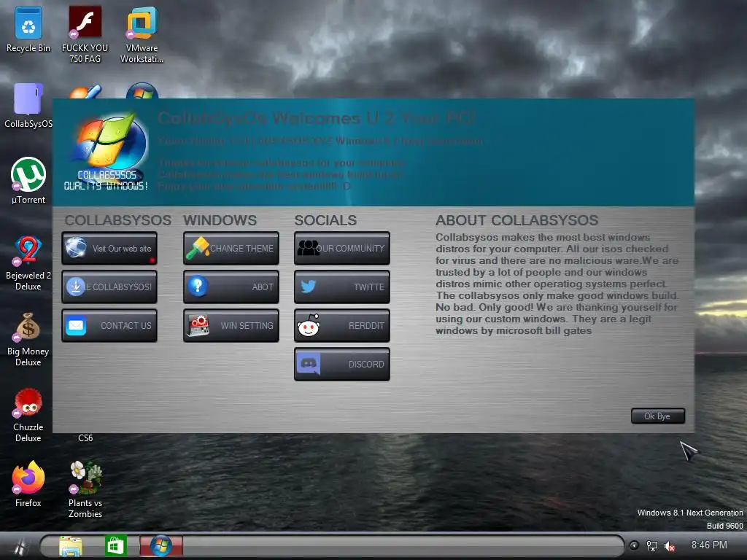Open the TWITTE social button
The width and height of the screenshot is (747, 560).
coord(342,287)
